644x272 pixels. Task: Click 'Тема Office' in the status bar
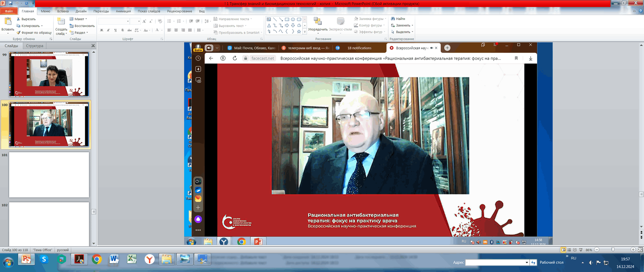point(42,250)
